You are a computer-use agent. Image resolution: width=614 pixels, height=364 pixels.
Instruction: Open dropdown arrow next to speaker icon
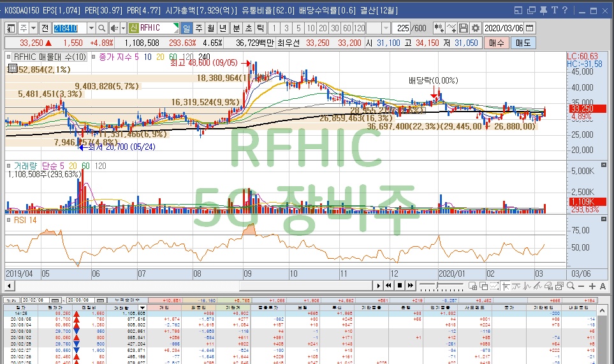123,28
